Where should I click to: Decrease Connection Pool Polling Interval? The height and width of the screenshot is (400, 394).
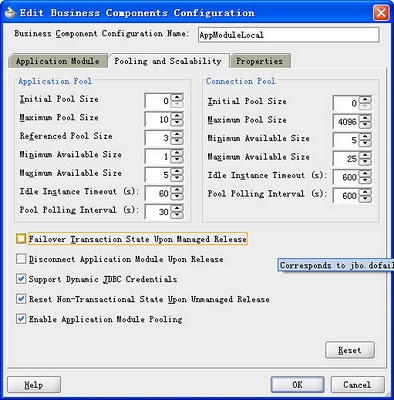(366, 199)
